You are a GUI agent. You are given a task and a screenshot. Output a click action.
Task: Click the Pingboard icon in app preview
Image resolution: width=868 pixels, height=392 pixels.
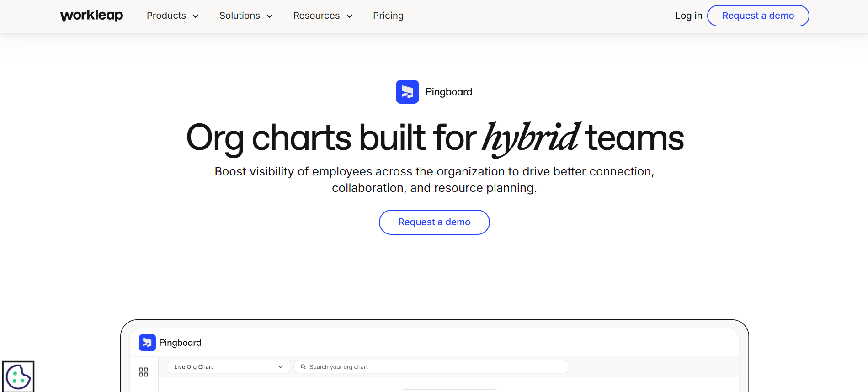(x=147, y=343)
